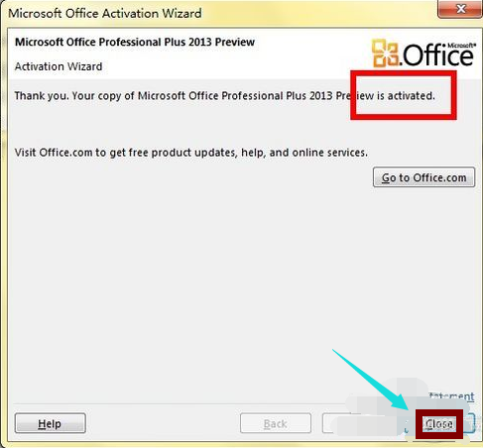
Task: Click "Thank you" at message start
Action: point(42,96)
